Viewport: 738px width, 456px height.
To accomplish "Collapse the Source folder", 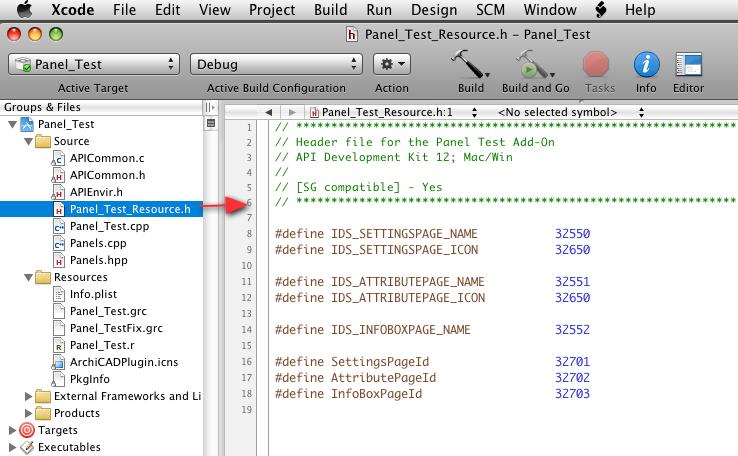I will click(x=28, y=142).
